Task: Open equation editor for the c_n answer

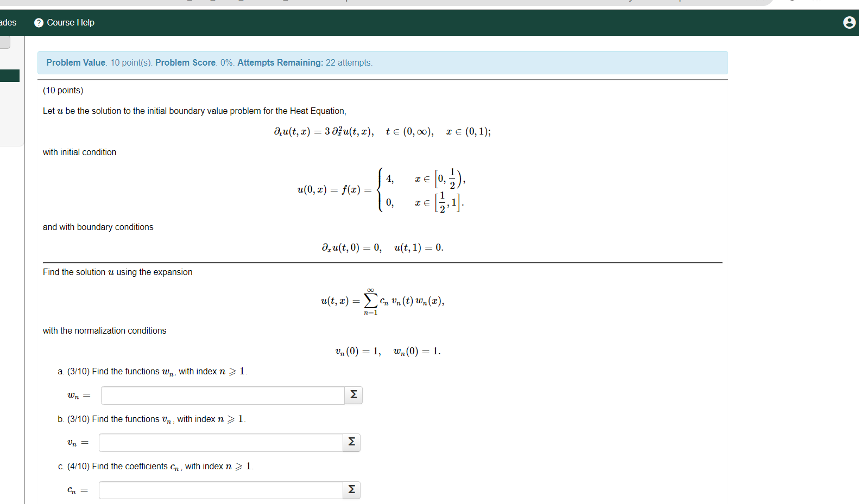Action: coord(351,490)
